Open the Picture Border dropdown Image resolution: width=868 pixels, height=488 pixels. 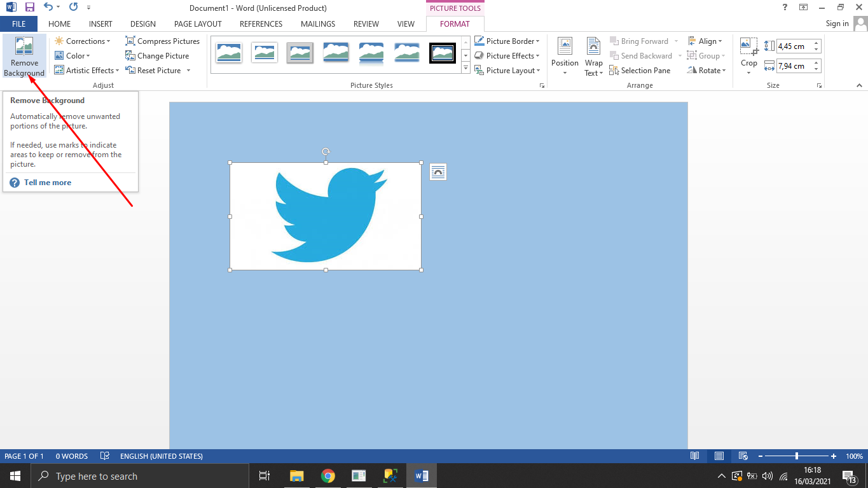coord(507,41)
